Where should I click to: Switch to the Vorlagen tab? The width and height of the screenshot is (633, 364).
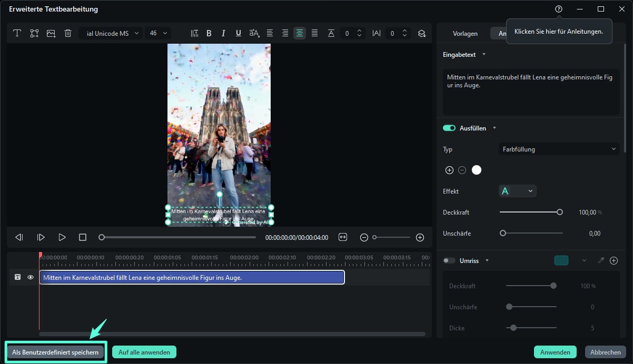465,34
